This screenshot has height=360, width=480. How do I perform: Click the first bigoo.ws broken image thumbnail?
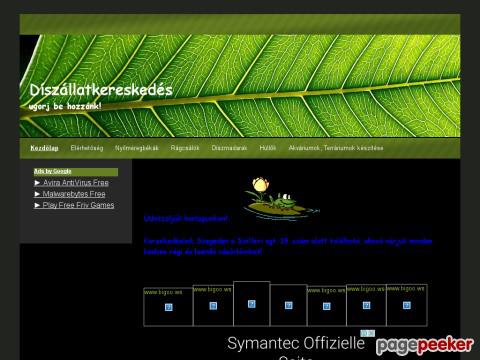point(168,307)
